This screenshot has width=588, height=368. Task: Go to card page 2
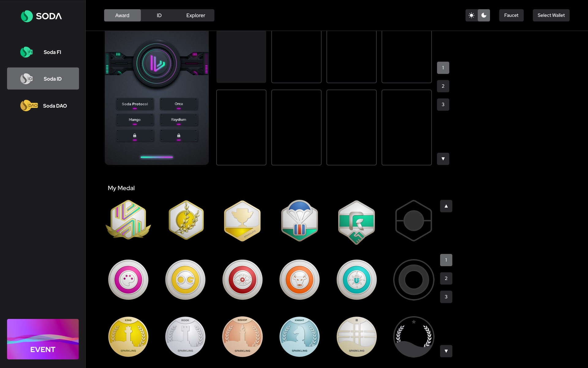click(x=443, y=86)
